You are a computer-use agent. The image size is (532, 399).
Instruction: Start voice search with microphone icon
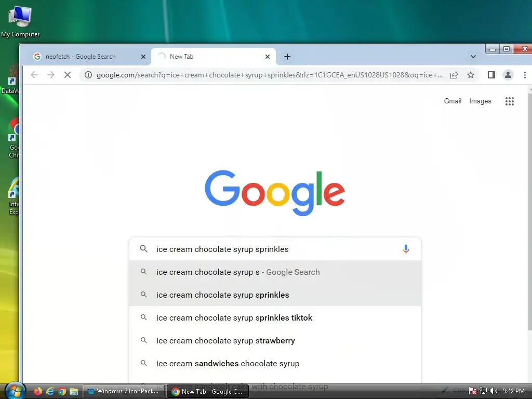pos(406,249)
